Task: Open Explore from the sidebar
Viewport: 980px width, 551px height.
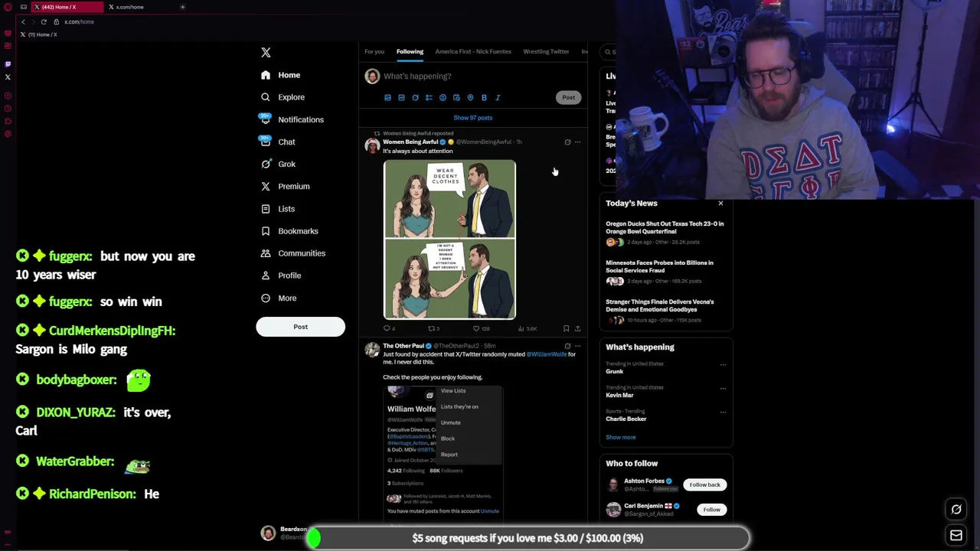Action: pyautogui.click(x=283, y=97)
